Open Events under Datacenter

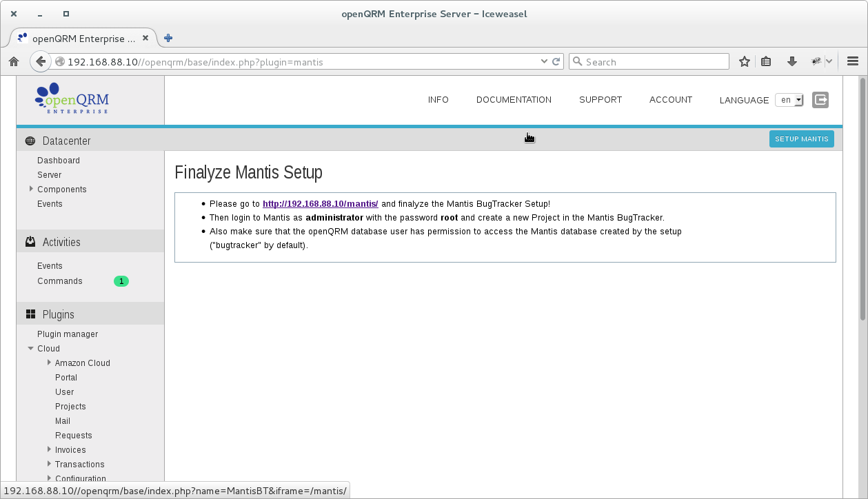click(50, 203)
